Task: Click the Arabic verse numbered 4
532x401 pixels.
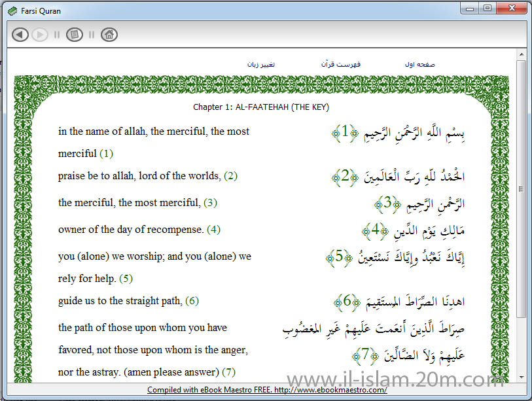Action: (x=413, y=231)
